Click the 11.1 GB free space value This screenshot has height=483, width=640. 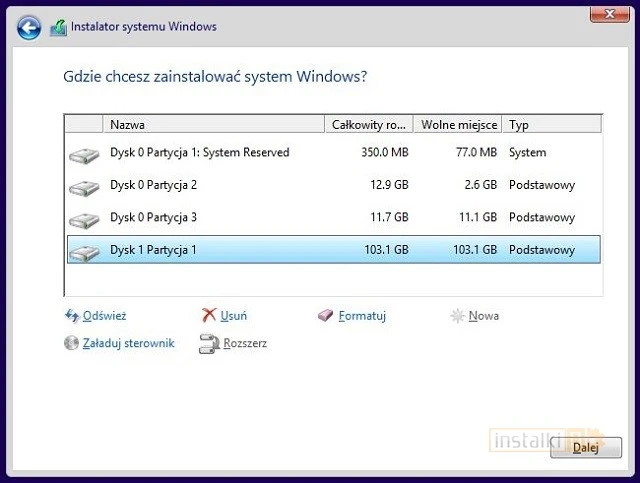click(x=478, y=217)
